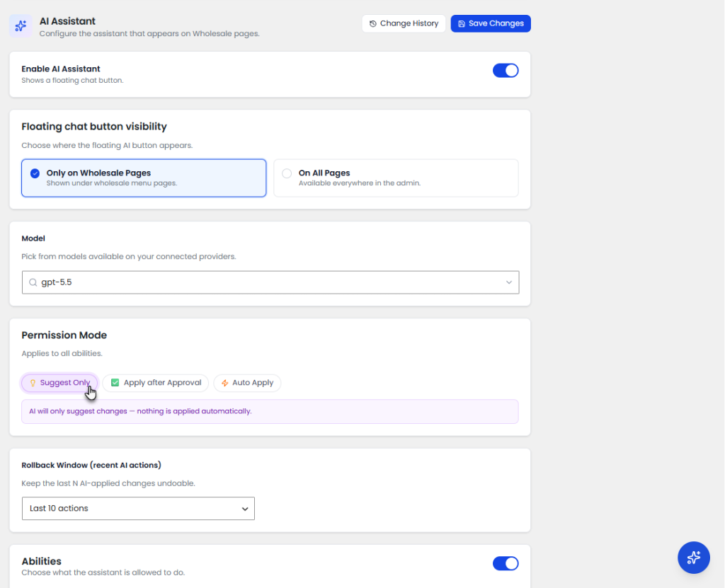
Task: Expand the Last 10 actions rollback dropdown
Action: [138, 509]
